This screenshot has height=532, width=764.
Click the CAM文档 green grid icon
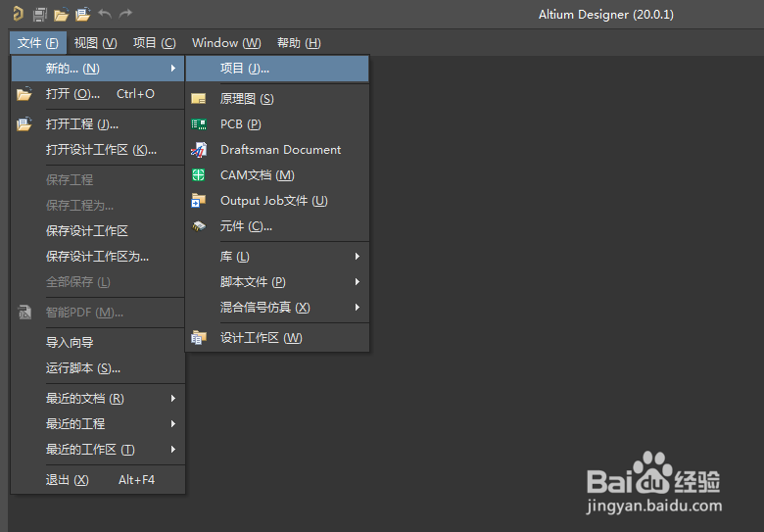198,175
